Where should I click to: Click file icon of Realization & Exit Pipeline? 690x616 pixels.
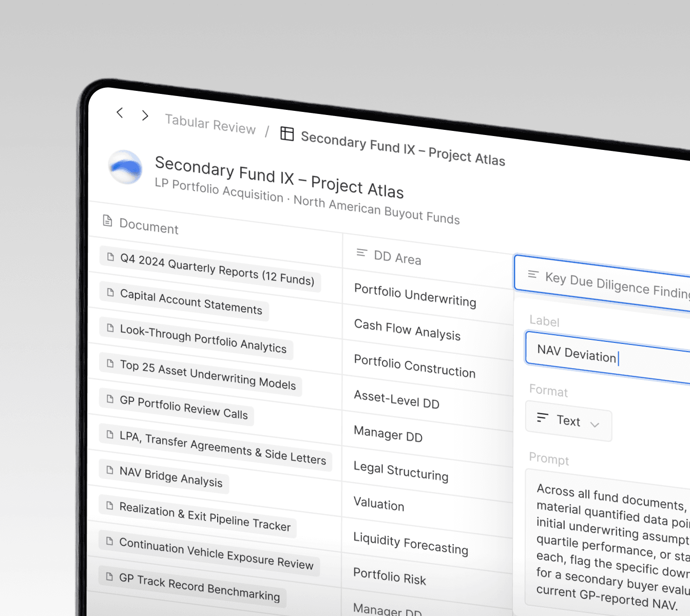click(x=109, y=506)
